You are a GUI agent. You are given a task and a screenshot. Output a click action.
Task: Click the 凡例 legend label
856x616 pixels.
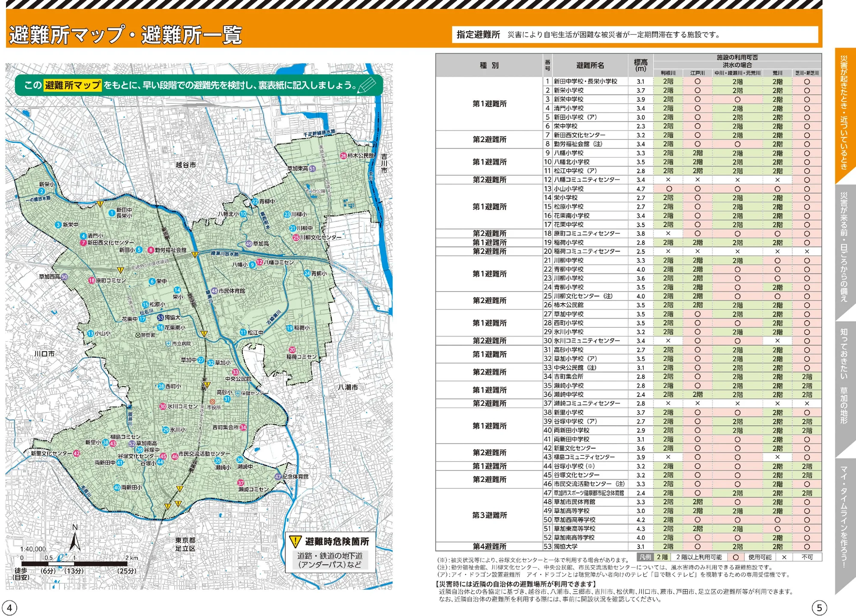[645, 557]
